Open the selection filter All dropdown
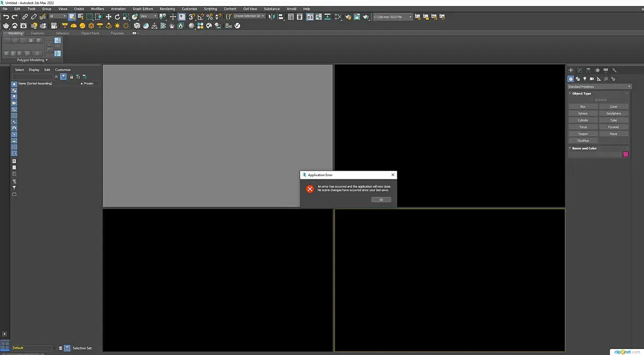Screen dimensions: 644x355 [x=57, y=16]
